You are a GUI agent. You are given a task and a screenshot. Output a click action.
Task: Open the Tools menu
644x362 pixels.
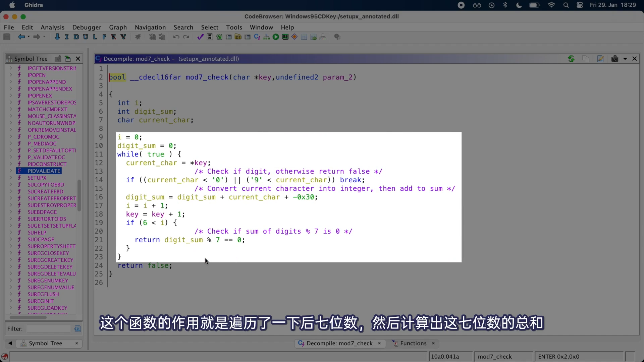[234, 27]
